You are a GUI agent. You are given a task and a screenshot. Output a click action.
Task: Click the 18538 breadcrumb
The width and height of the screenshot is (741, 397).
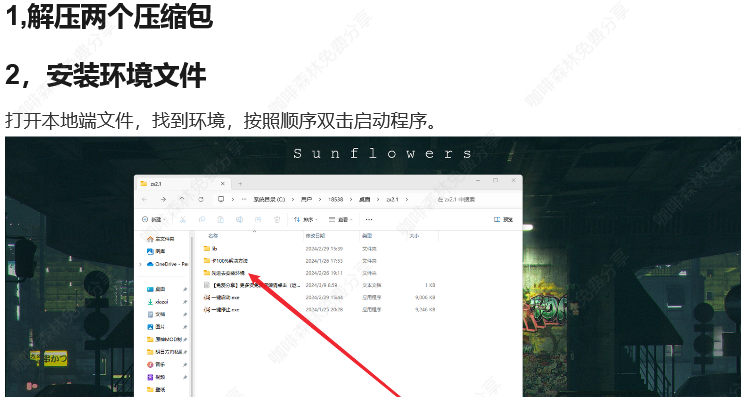click(x=335, y=199)
